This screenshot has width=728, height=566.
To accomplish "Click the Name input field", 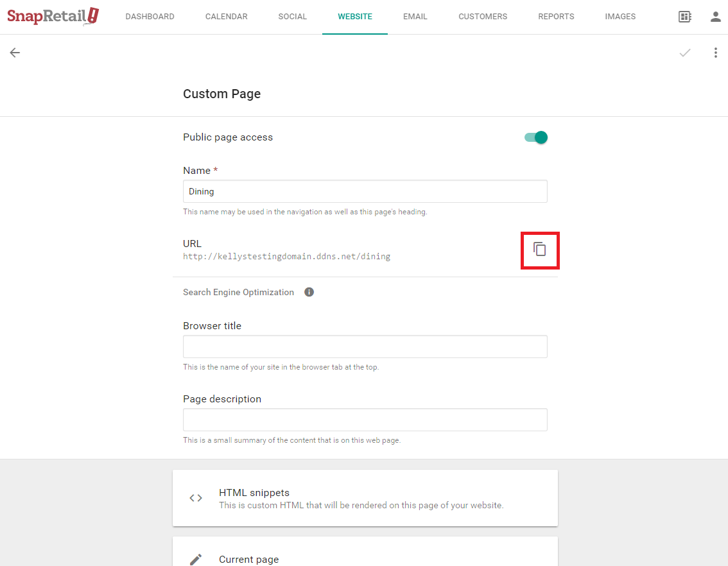I will coord(365,191).
